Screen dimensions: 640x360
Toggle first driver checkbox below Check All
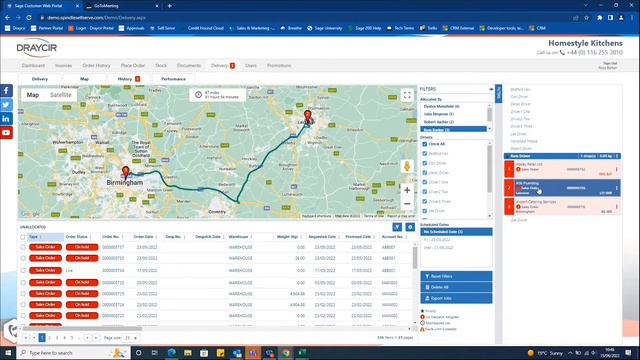424,153
